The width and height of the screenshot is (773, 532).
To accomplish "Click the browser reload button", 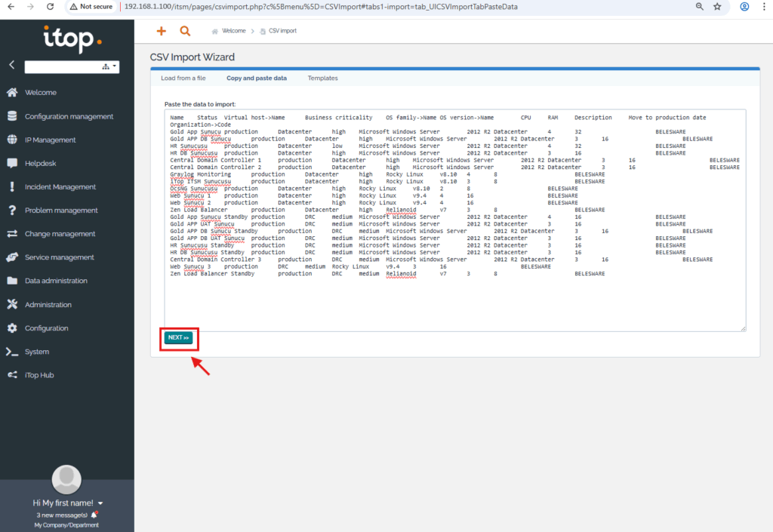I will point(50,7).
